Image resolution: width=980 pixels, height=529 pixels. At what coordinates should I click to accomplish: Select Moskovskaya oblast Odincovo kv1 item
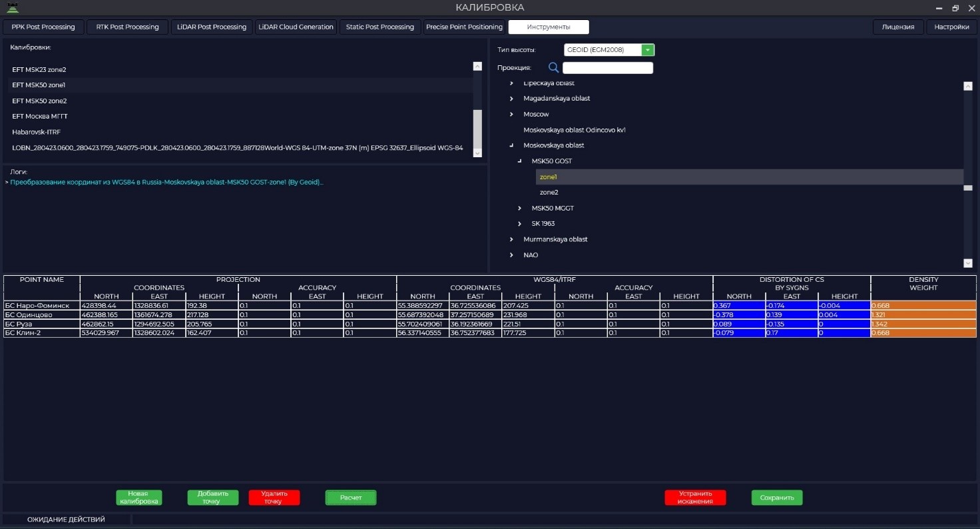coord(575,130)
